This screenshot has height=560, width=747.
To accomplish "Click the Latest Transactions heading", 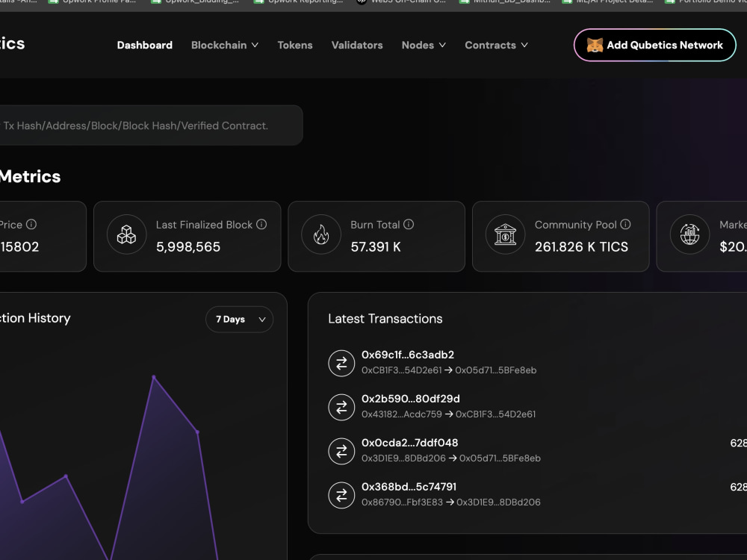I will (385, 319).
